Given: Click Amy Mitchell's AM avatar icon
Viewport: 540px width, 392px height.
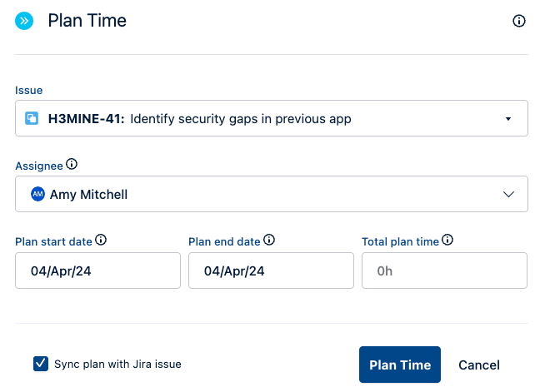Looking at the screenshot, I should 37,194.
